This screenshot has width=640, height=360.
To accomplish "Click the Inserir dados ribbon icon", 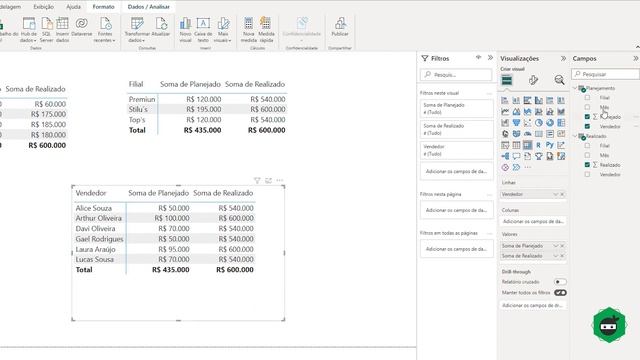I will [x=62, y=30].
